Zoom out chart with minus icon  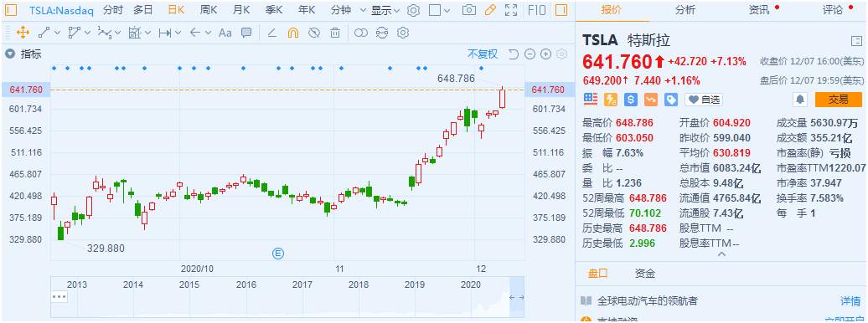pos(530,54)
